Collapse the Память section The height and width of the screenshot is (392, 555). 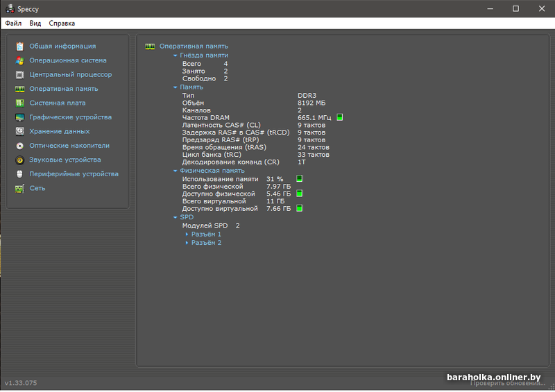[175, 87]
